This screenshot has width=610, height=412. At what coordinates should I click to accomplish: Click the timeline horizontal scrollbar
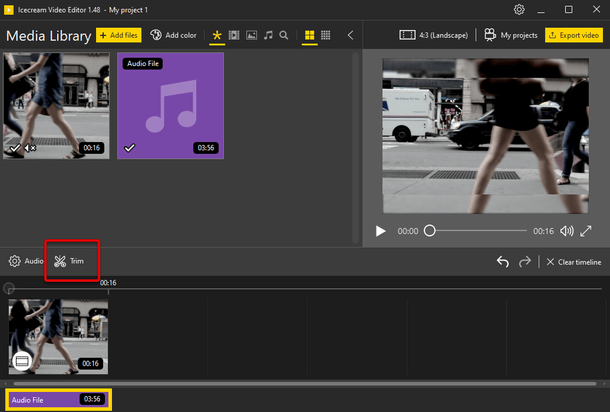click(x=305, y=384)
